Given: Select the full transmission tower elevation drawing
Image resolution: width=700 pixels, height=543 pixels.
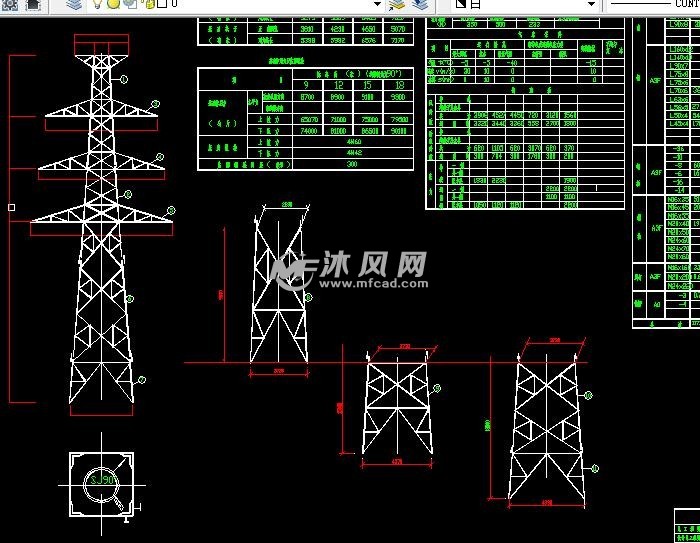Looking at the screenshot, I should pos(100,230).
